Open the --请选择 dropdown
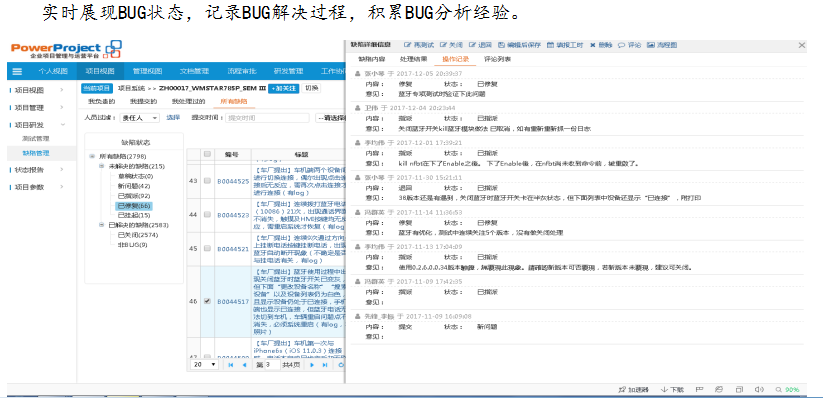 click(331, 118)
